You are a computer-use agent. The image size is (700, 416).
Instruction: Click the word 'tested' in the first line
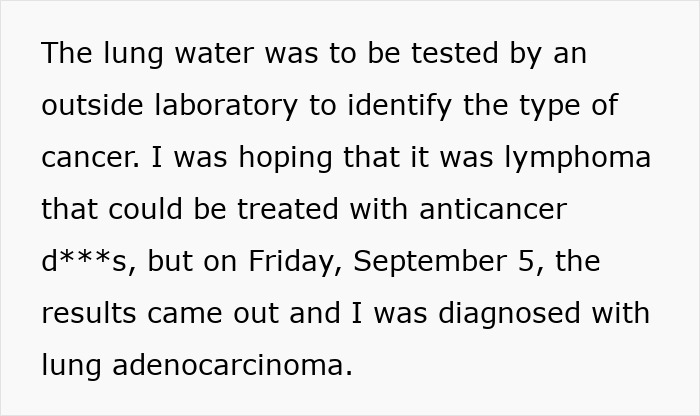pyautogui.click(x=454, y=54)
